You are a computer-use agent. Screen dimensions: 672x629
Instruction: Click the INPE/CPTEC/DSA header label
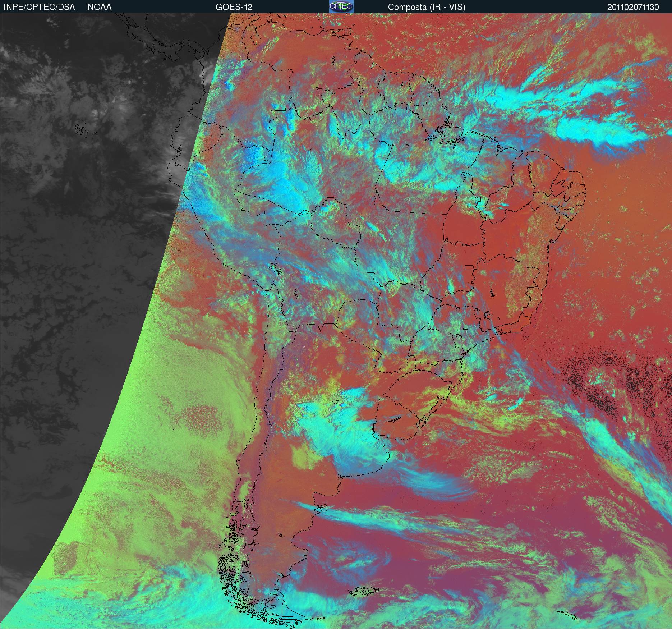(39, 7)
